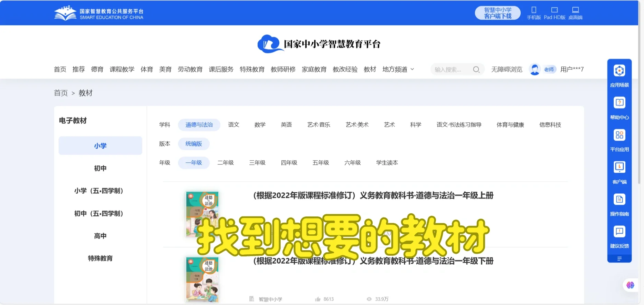Select the 高中 stage tab
Screen dimensions: 644x305
tap(100, 236)
